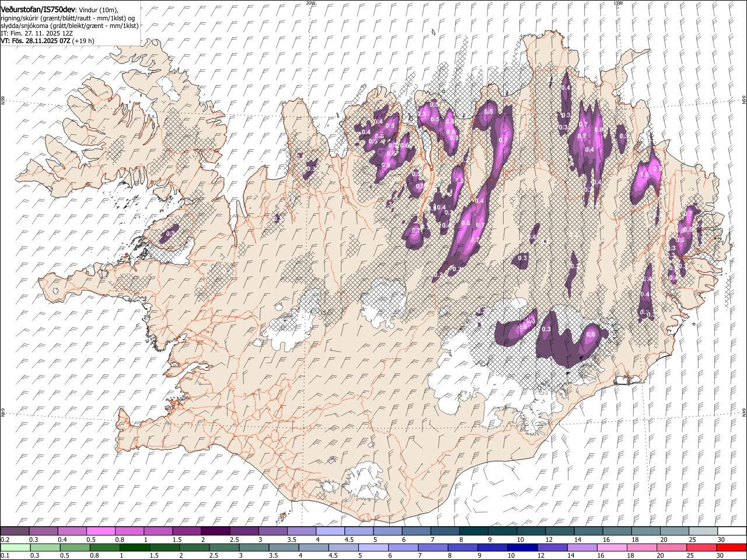This screenshot has width=747, height=560.
Task: Click the deep blue 10–12 lower legend swatch
Action: click(521, 547)
